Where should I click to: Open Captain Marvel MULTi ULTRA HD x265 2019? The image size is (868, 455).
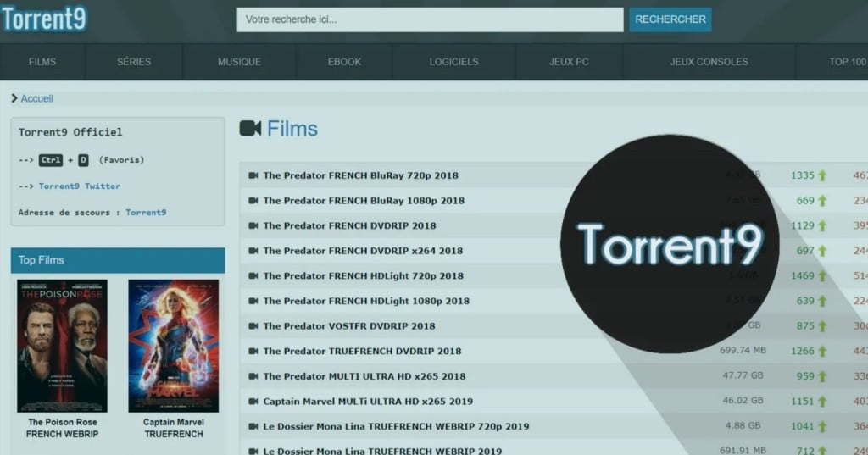368,402
